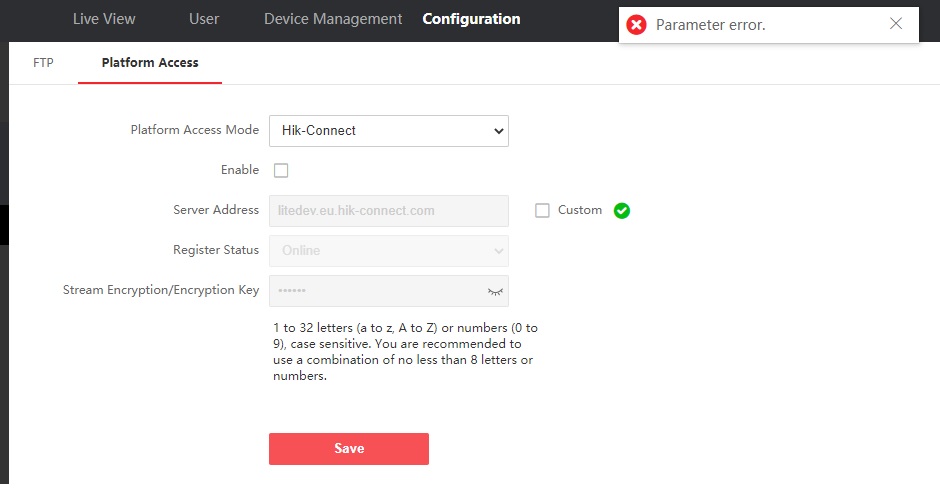This screenshot has height=489, width=940.
Task: Open the Platform Access Mode dropdown
Action: pyautogui.click(x=388, y=131)
